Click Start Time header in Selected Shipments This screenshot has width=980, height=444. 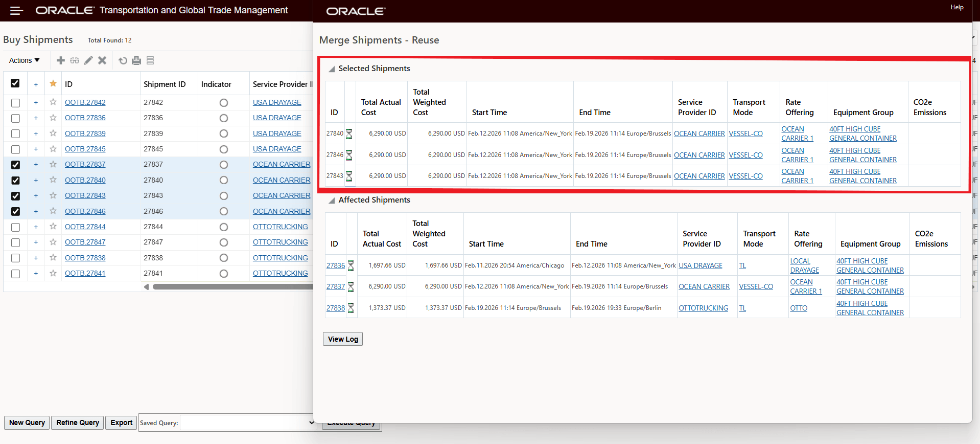click(x=489, y=113)
